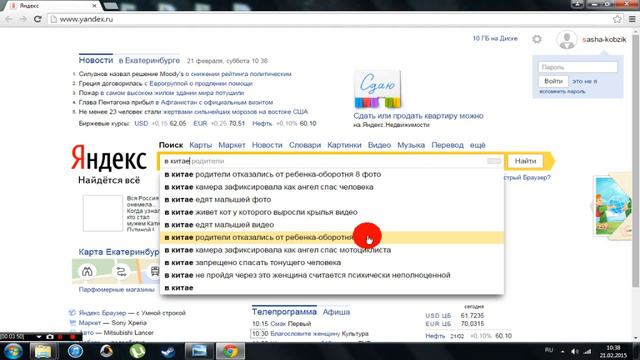This screenshot has width=640, height=360.
Task: Select suggestion едят малышей фото
Action: [332, 200]
